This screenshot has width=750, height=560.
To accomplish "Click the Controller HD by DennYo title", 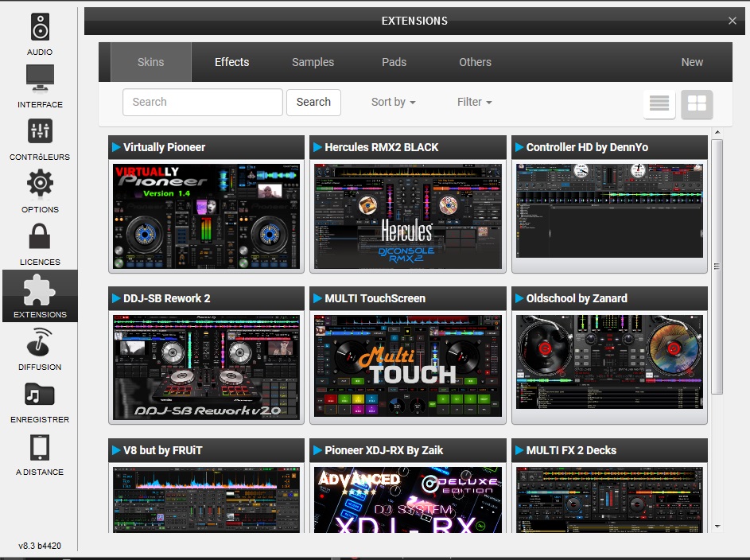I will [x=588, y=147].
